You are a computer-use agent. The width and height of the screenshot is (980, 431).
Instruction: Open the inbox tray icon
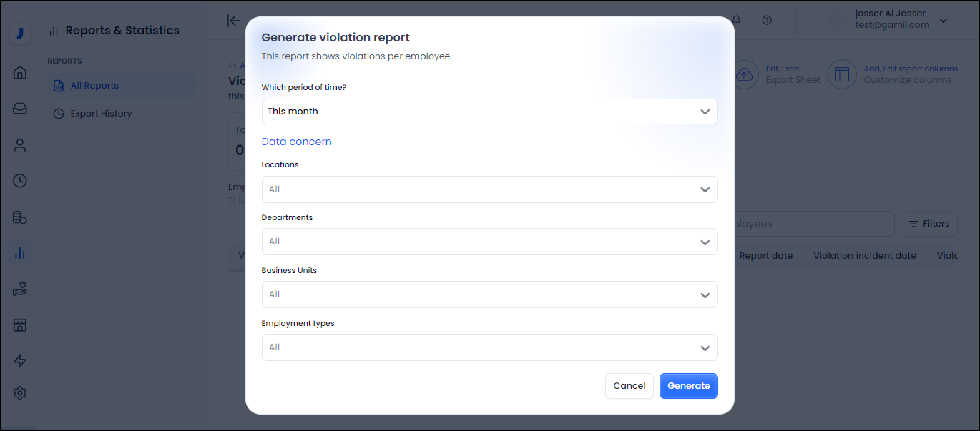coord(19,109)
